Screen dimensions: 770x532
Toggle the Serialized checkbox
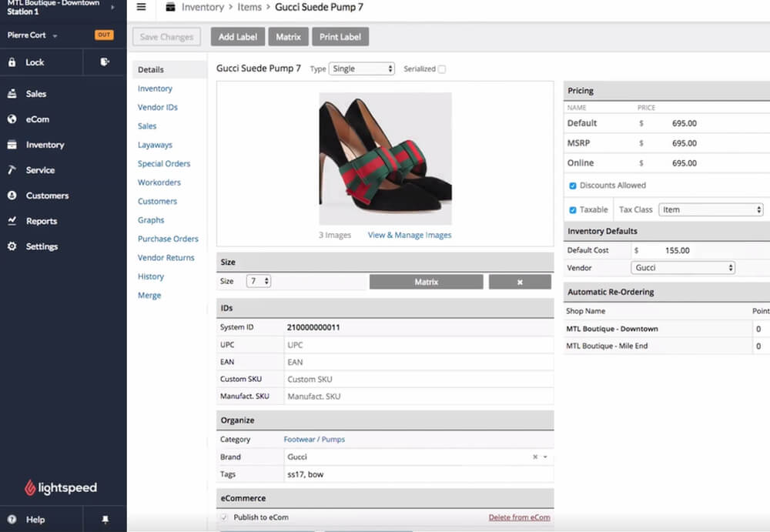442,69
